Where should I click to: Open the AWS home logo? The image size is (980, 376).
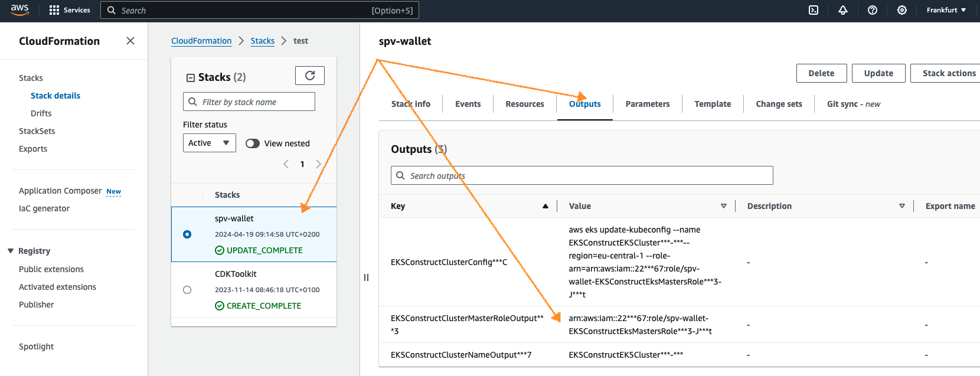point(19,10)
